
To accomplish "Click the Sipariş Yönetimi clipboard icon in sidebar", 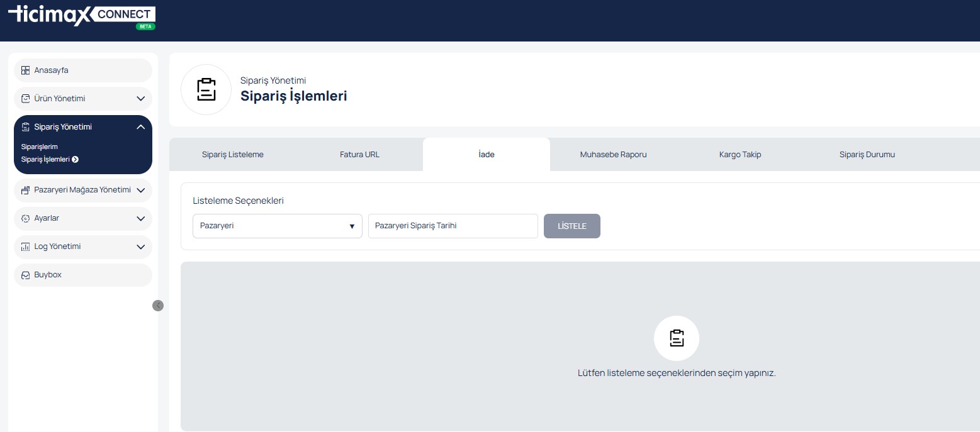I will point(25,127).
